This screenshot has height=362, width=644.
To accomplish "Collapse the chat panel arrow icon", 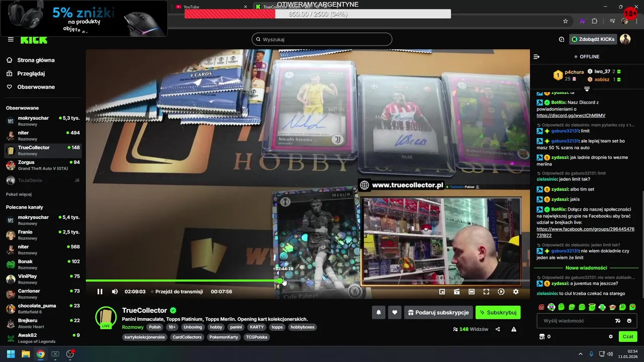I will coord(536,57).
